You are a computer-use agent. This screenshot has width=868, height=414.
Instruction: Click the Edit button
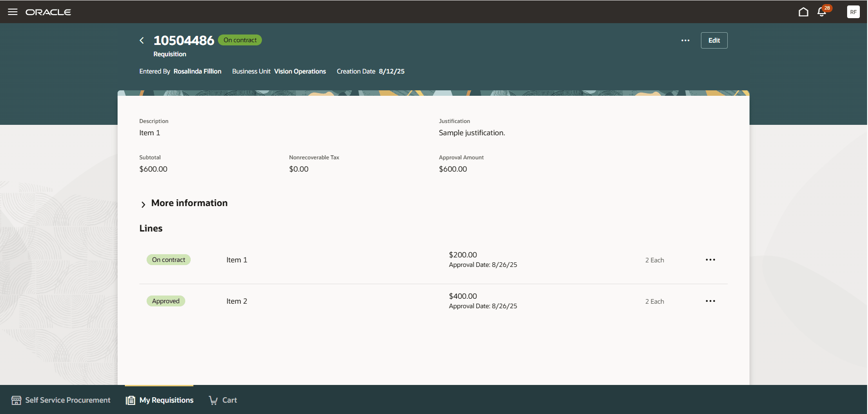click(x=714, y=40)
